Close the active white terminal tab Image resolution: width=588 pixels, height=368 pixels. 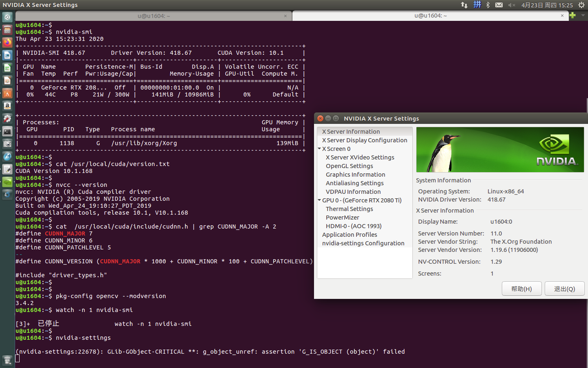562,16
